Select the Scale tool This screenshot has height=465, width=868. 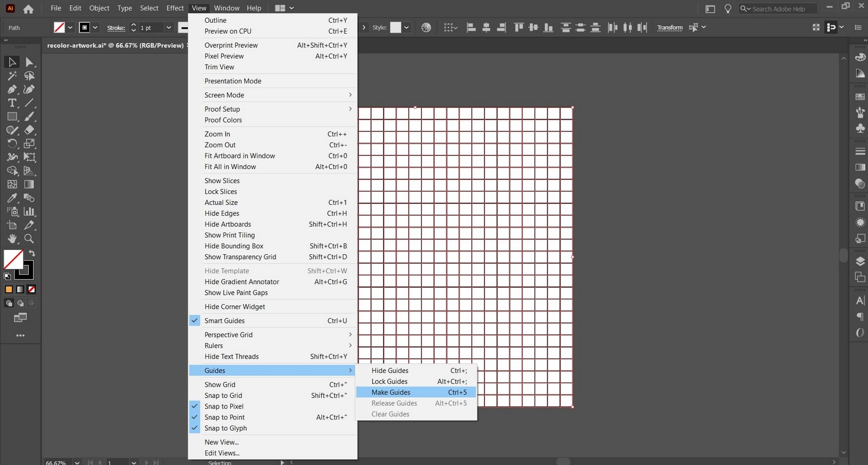[29, 144]
